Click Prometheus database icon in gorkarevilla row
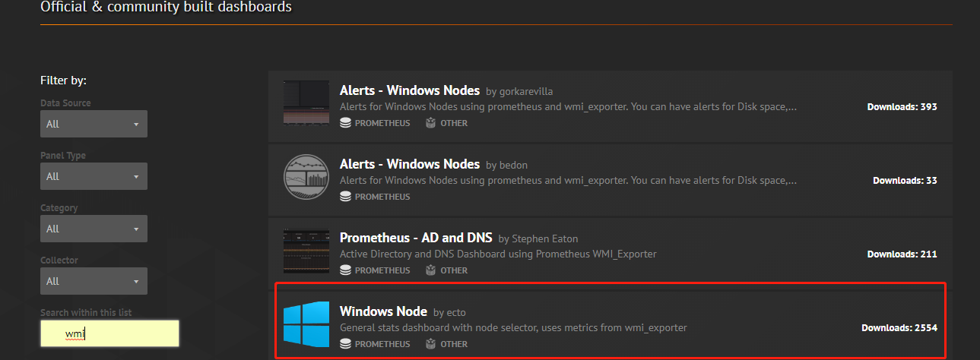Screen dimensions: 980x360 tap(345, 123)
